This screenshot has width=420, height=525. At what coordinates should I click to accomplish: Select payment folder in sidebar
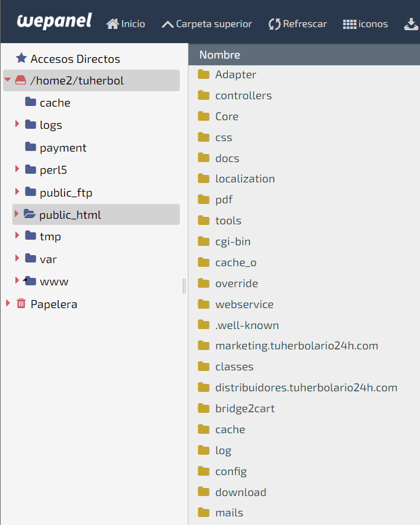pos(63,148)
